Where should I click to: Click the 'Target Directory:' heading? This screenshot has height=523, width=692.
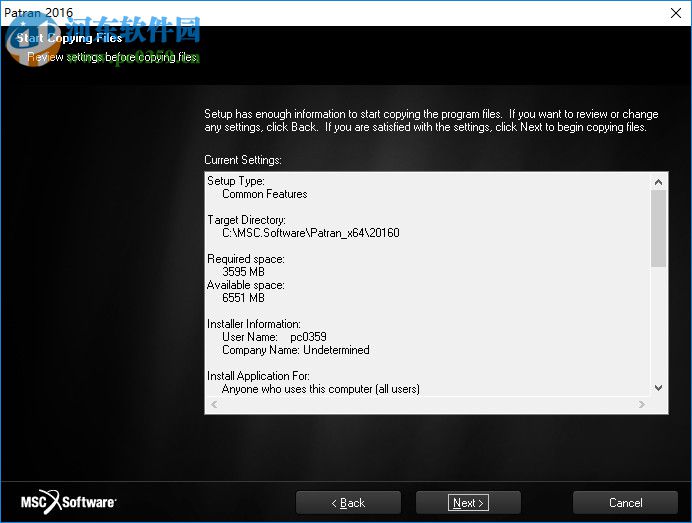pyautogui.click(x=246, y=220)
